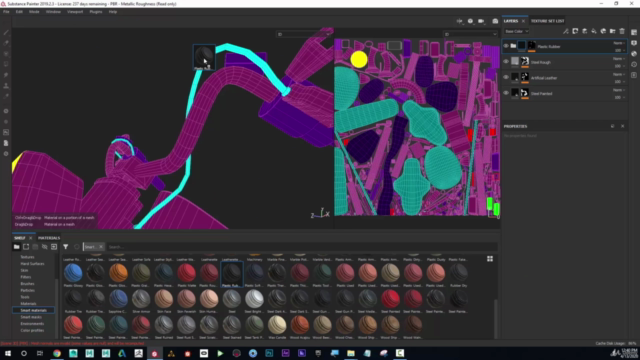Select the Environments shelf category
This screenshot has height=360, width=640.
(32, 324)
